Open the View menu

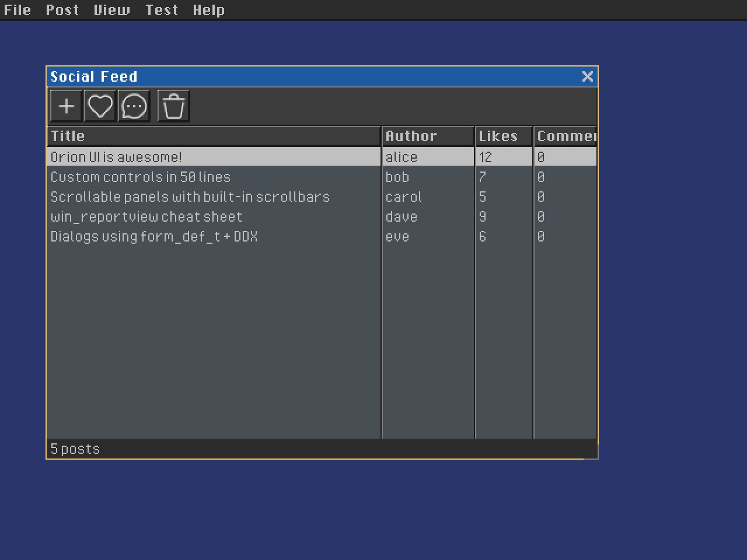(x=112, y=10)
